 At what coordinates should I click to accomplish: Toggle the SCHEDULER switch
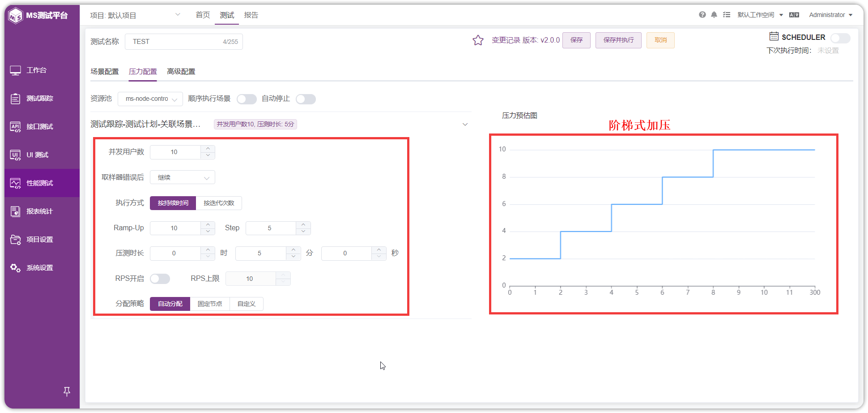point(840,38)
